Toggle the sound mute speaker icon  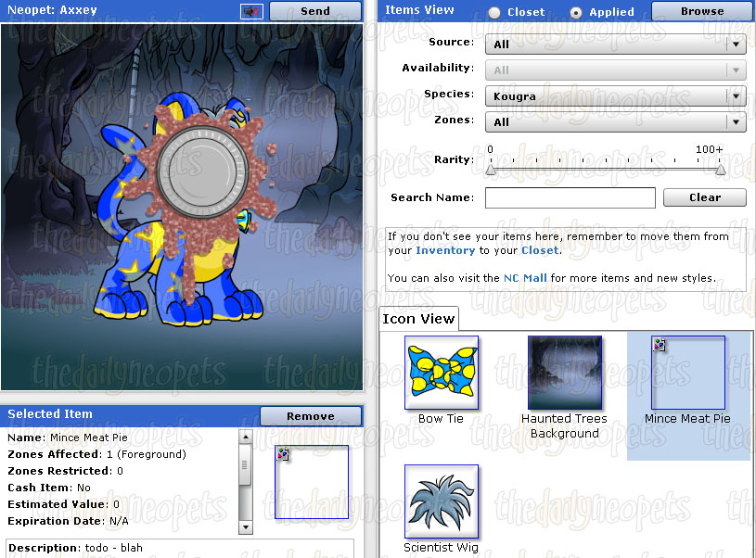tap(251, 11)
